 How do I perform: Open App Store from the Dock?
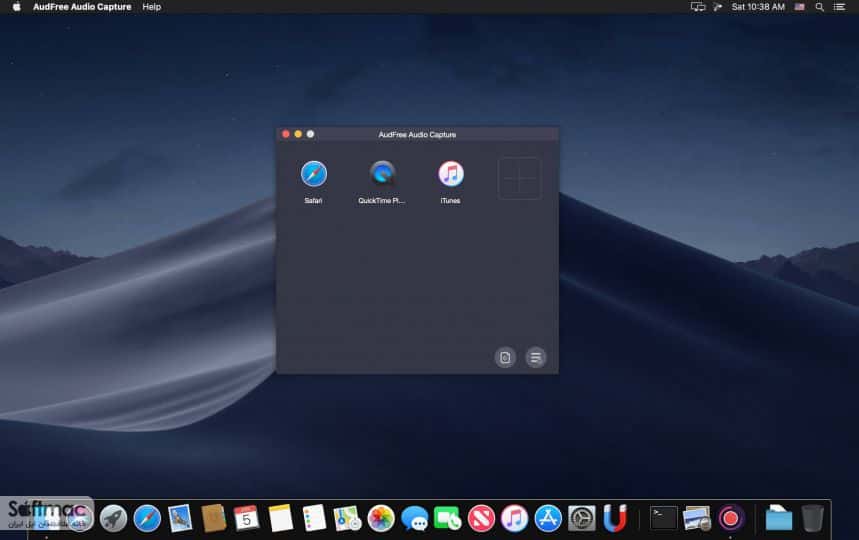[548, 518]
